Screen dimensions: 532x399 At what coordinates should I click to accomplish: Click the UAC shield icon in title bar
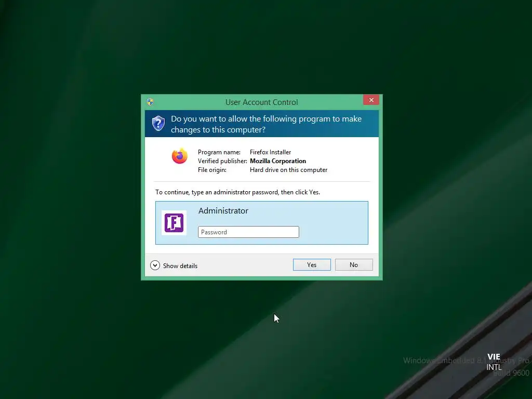(x=150, y=102)
